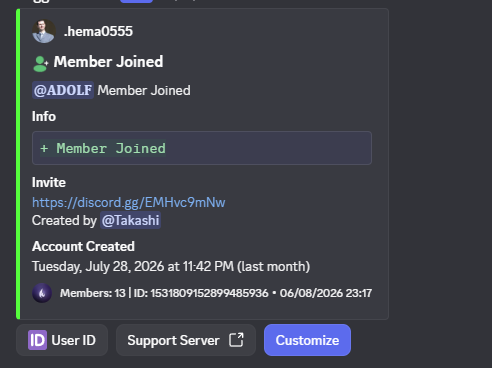Open the @Takashi user mention
This screenshot has height=368, width=492.
(131, 220)
